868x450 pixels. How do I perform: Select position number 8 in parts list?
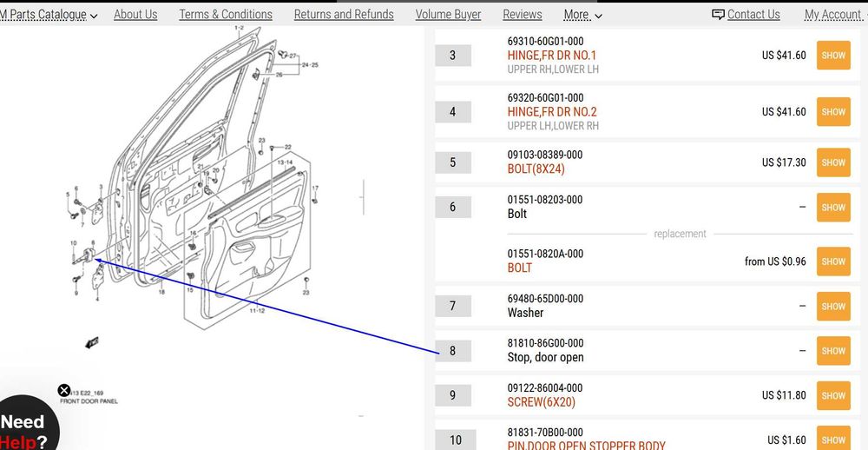tap(453, 351)
